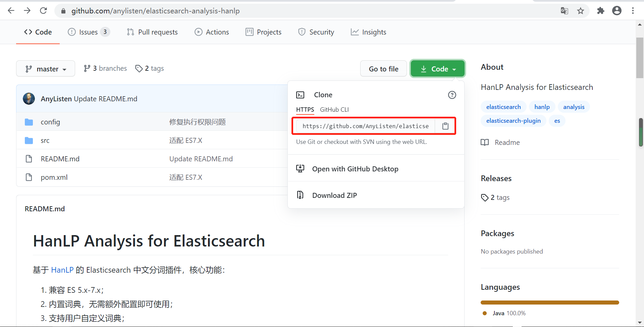Open the Issues tab
This screenshot has height=327, width=644.
(x=89, y=32)
